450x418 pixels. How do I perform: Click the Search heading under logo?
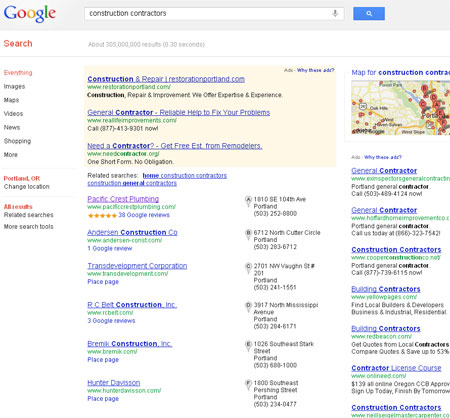[x=18, y=44]
